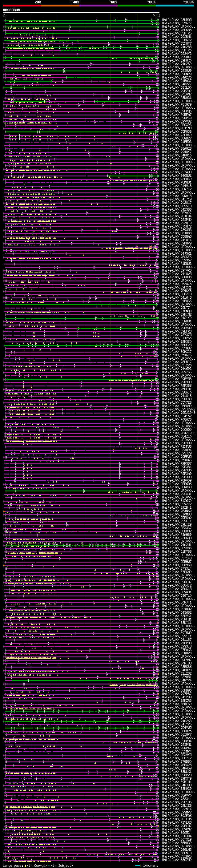This screenshot has height=868, width=197.
Task: Select hit UniRef100_Q6RHW0
Action: pos(177,277)
